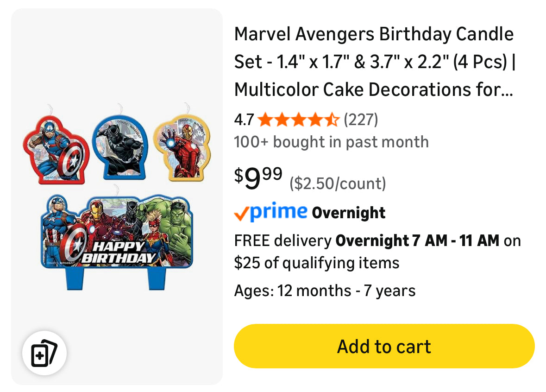Click the Prime checkmark logo
The image size is (546, 392).
270,213
